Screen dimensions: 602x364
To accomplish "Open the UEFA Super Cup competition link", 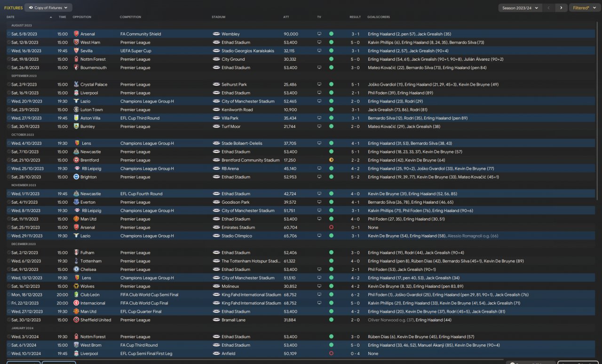I will click(136, 51).
